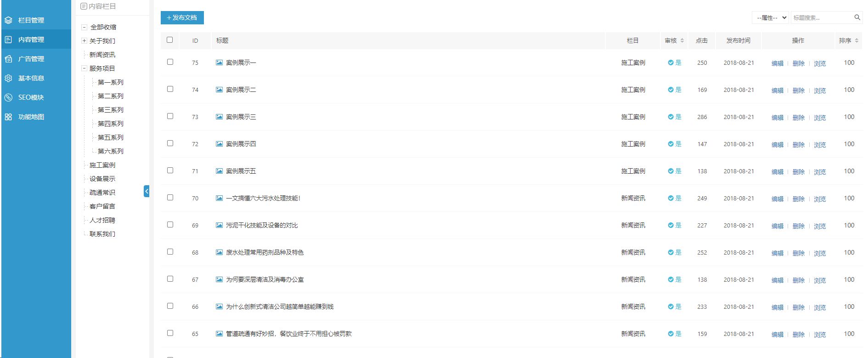Image resolution: width=868 pixels, height=358 pixels.
Task: Check the box for row ID 70
Action: click(x=170, y=198)
